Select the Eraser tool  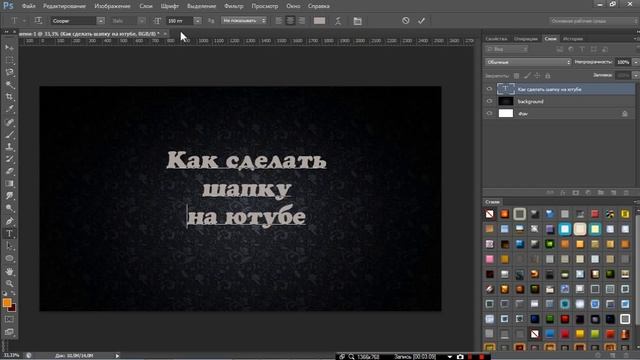click(x=9, y=171)
